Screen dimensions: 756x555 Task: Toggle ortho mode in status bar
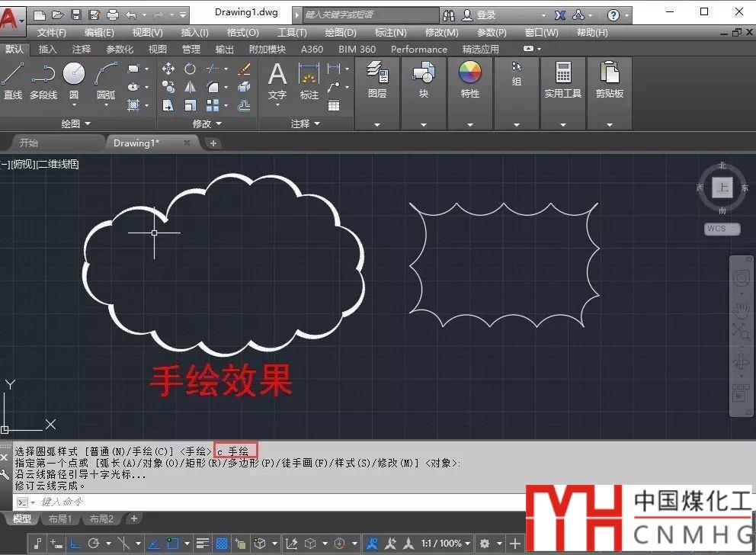click(x=75, y=544)
